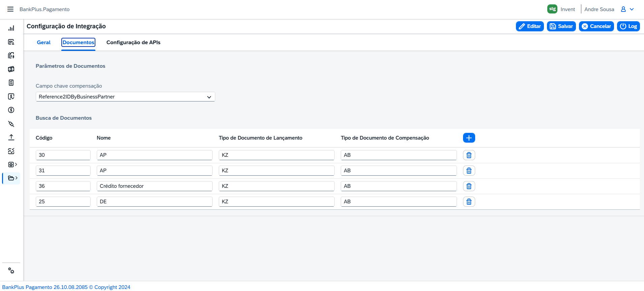Delete the row with code 25
This screenshot has height=291, width=644.
(469, 202)
